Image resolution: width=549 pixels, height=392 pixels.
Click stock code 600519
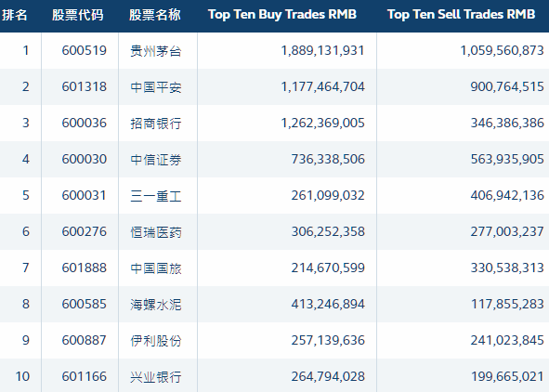pyautogui.click(x=84, y=51)
